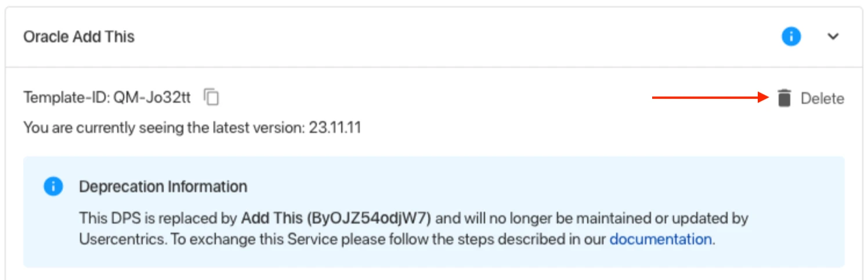Viewport: 868px width, 280px height.
Task: Click the blue info icon beside Oracle Add This
Action: pos(791,37)
